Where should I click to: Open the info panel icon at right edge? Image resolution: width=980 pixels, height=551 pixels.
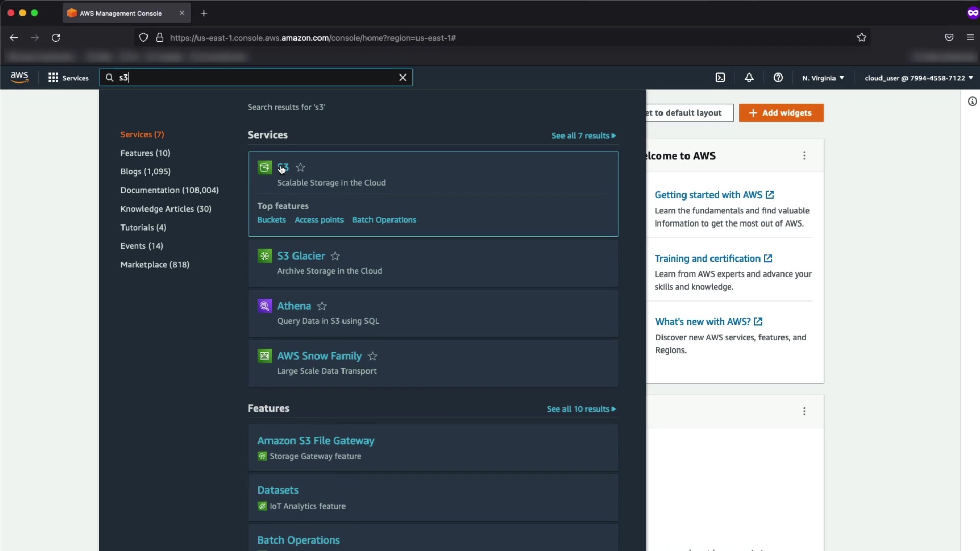(x=972, y=102)
